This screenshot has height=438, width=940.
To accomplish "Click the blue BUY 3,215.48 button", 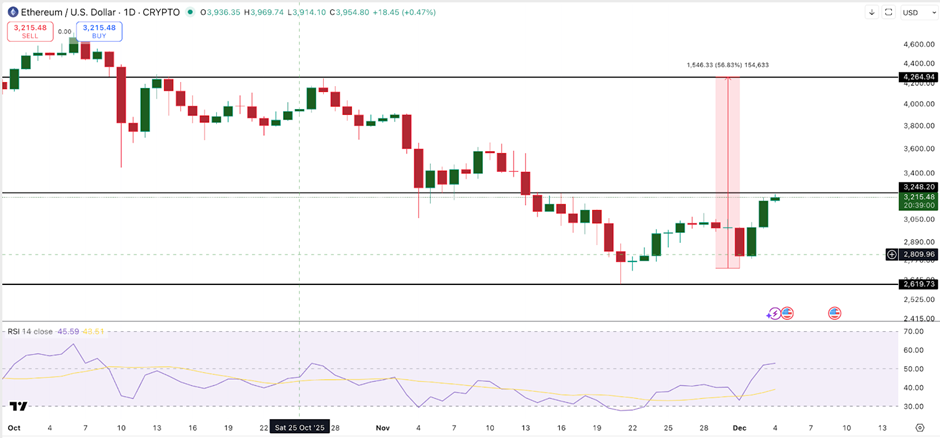I will pyautogui.click(x=99, y=32).
